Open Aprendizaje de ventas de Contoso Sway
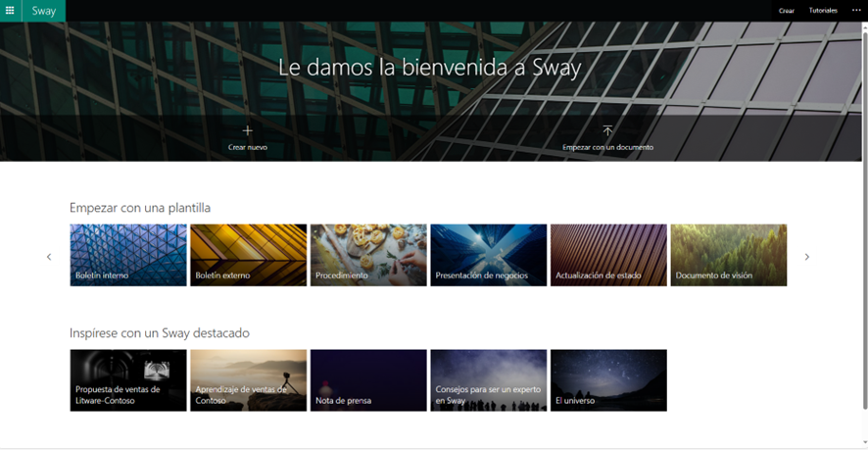Screen dimensions: 868x450 point(249,380)
